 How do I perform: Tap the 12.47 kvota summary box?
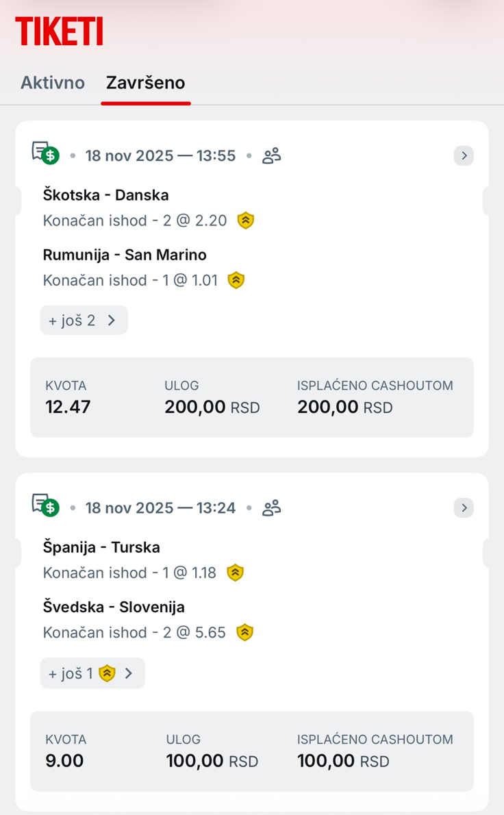click(68, 398)
